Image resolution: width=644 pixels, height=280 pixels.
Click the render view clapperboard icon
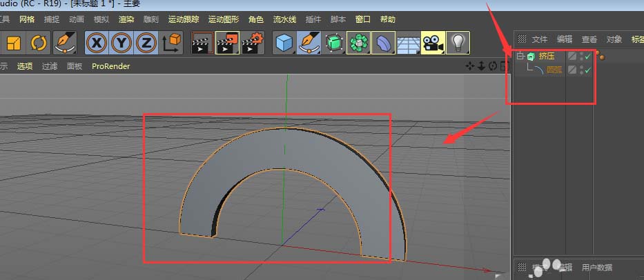pyautogui.click(x=202, y=43)
